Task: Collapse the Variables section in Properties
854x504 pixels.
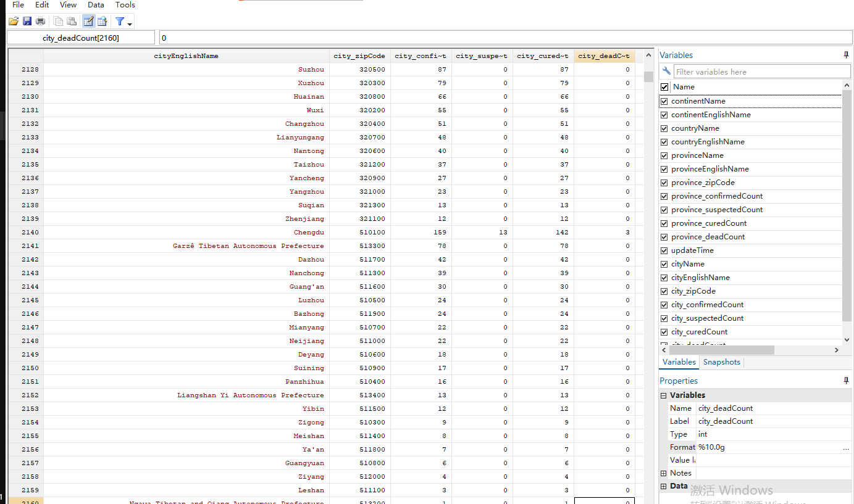Action: click(664, 395)
